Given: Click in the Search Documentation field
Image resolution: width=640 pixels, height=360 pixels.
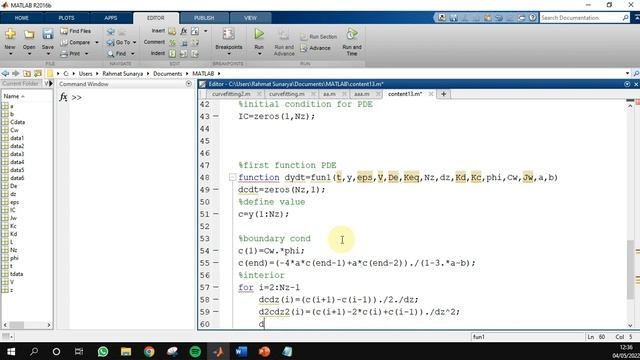Looking at the screenshot, I should [x=580, y=18].
